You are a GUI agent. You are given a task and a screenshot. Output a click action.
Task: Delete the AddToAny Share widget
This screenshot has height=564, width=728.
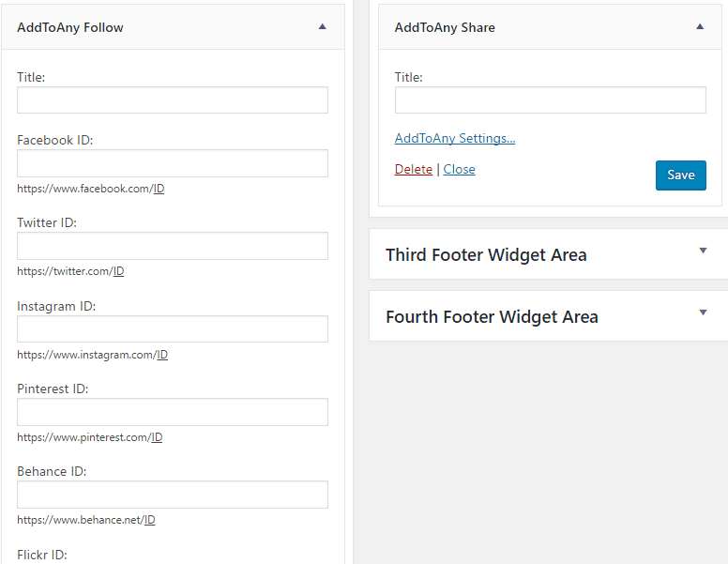(413, 169)
